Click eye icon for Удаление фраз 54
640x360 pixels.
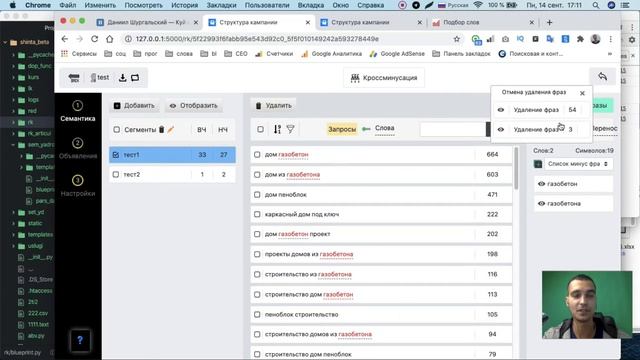[501, 110]
